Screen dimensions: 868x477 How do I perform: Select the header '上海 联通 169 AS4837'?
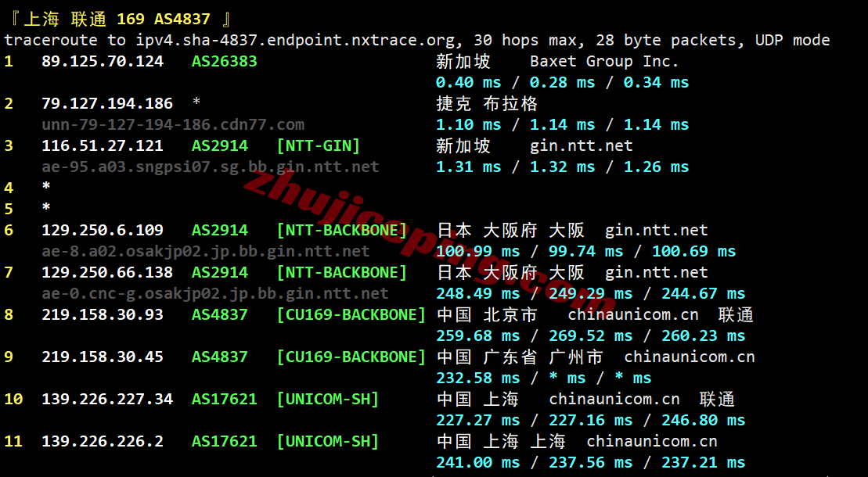click(117, 19)
